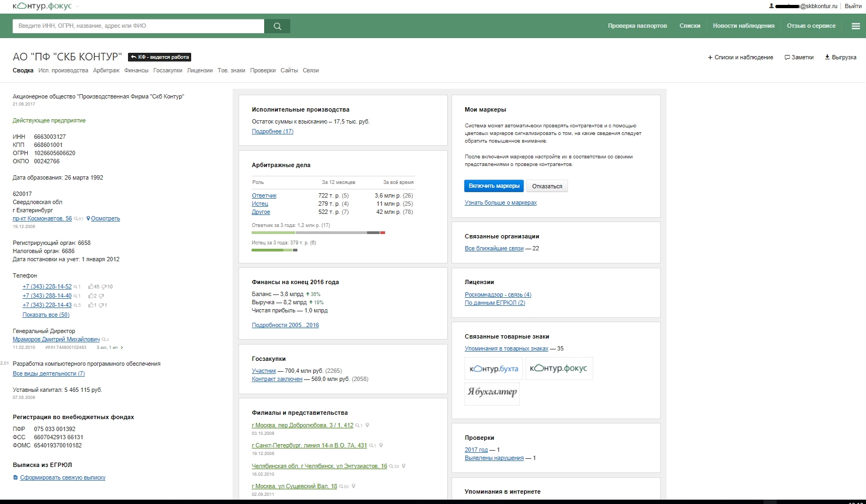Go to the Госзакупки tab
The width and height of the screenshot is (866, 504).
[x=168, y=70]
